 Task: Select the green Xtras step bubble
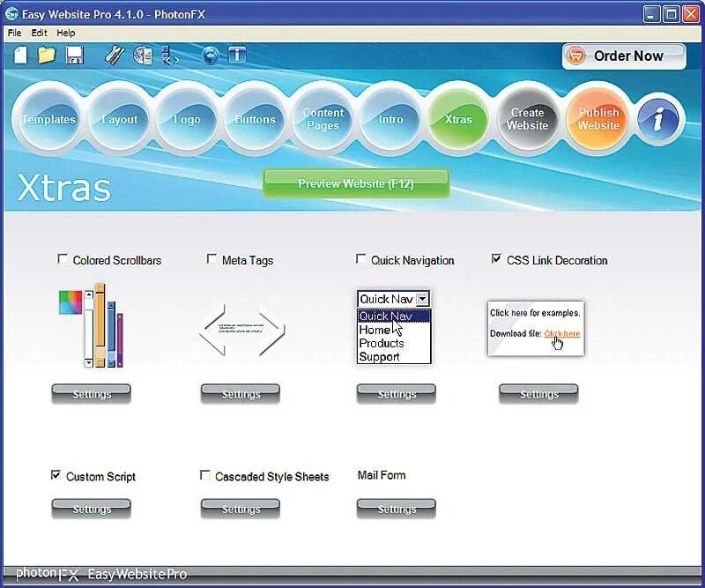[x=458, y=119]
